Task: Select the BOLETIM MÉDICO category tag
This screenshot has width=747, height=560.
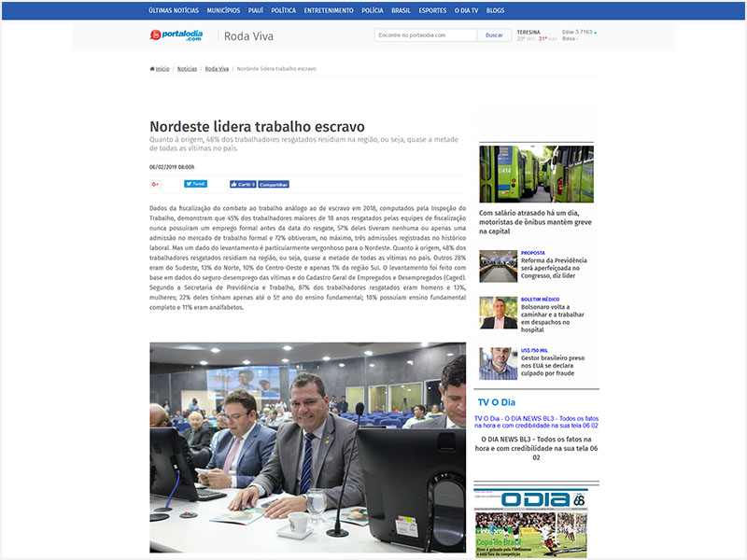Action: pyautogui.click(x=540, y=300)
